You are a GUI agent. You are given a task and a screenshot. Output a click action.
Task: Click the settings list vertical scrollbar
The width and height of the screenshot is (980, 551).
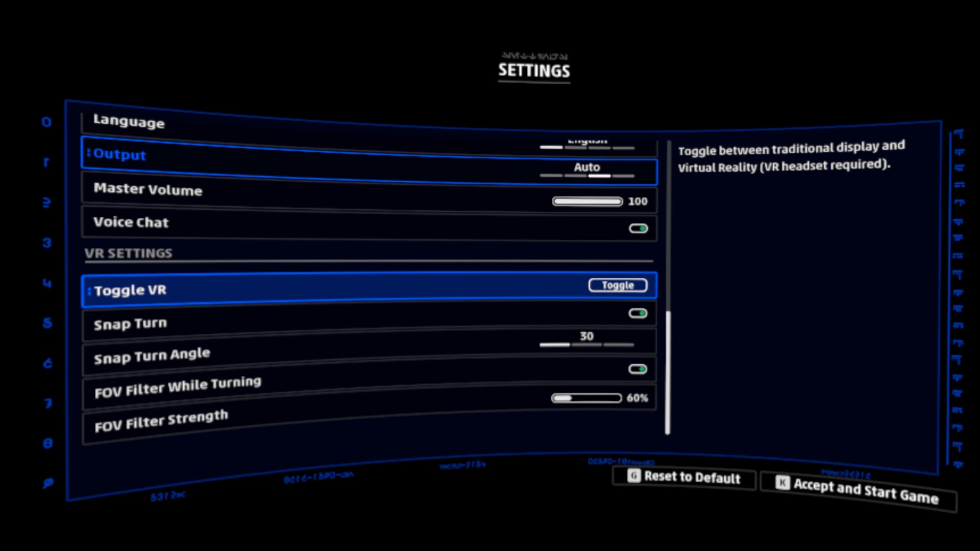[668, 372]
